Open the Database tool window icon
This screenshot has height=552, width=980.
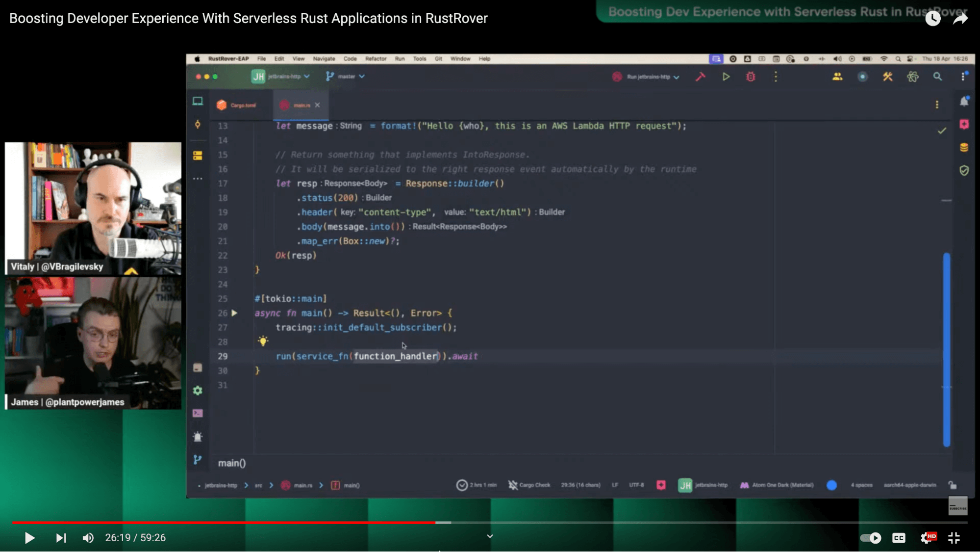964,147
